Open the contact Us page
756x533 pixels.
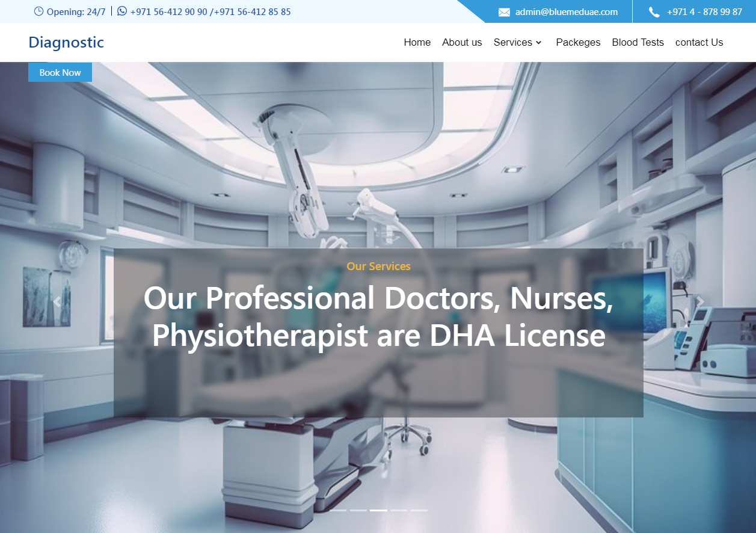[699, 42]
